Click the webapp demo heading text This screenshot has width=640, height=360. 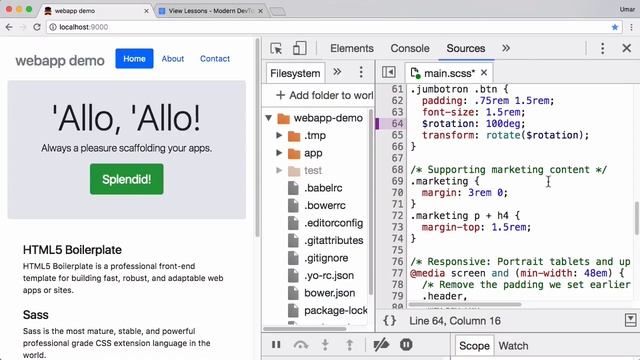pyautogui.click(x=60, y=60)
